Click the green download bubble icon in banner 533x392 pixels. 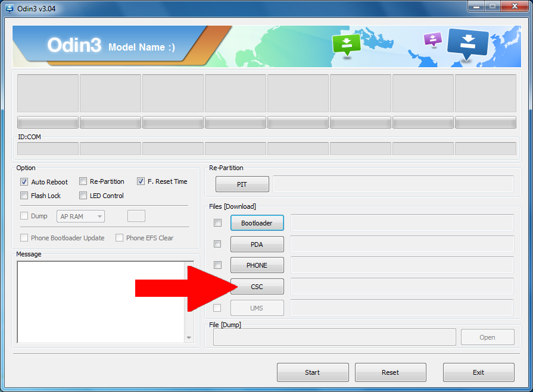(x=347, y=45)
